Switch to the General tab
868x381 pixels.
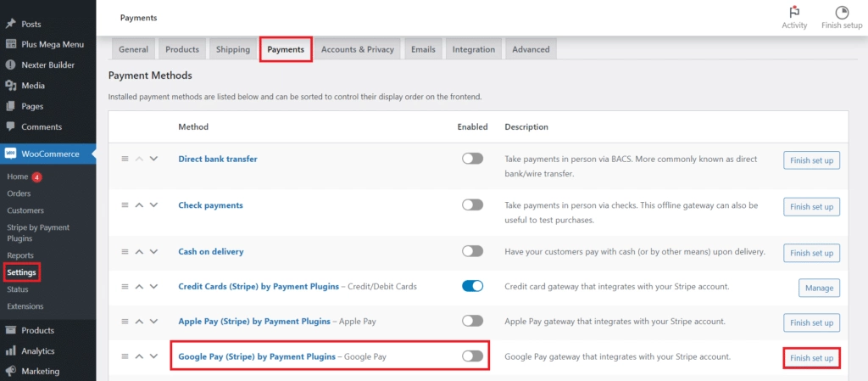133,49
